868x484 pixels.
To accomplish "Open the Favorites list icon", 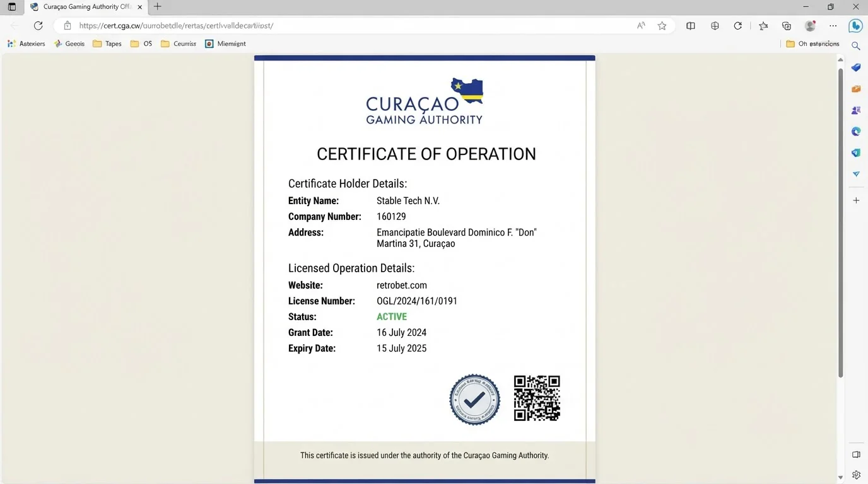I will click(763, 26).
